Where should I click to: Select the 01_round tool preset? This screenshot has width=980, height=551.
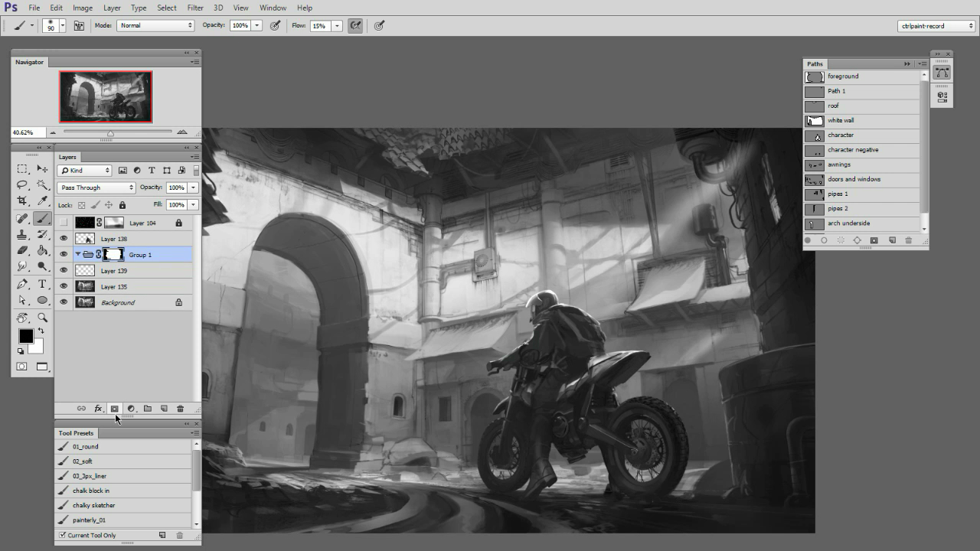[x=124, y=446]
